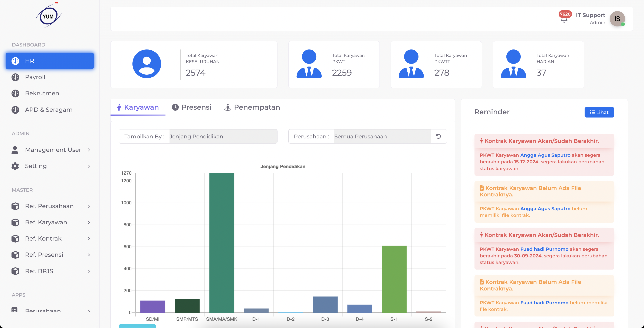644x328 pixels.
Task: Open the HR dashboard icon in sidebar
Action: click(x=16, y=61)
